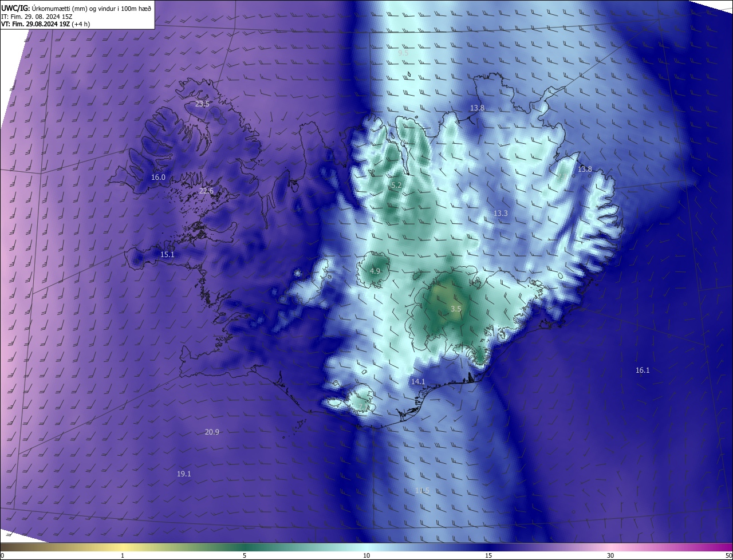Viewport: 733px width, 560px height.
Task: Click the 'IT: Fim. 29. 08. 2024 15Z' line
Action: [36, 17]
